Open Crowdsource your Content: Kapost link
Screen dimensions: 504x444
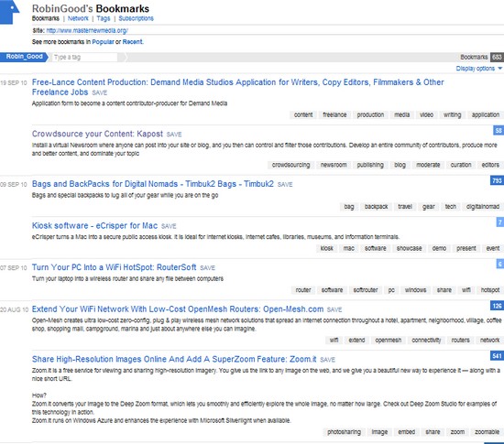point(97,134)
